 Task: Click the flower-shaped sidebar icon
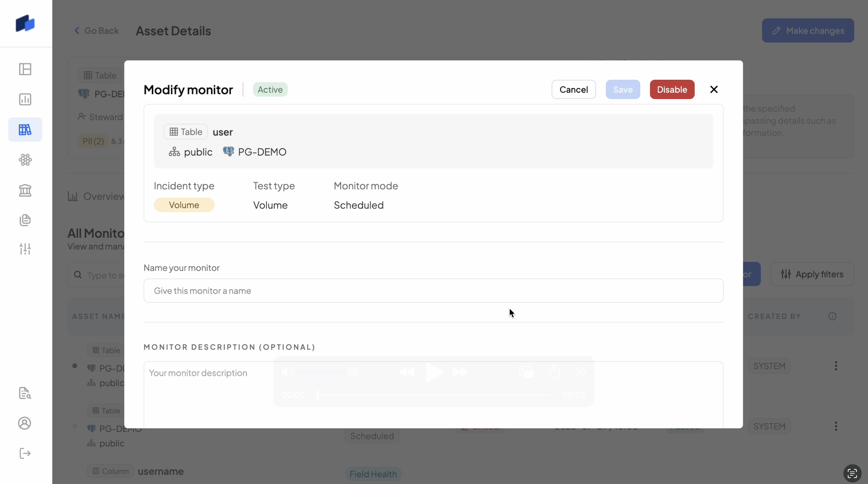pos(25,160)
